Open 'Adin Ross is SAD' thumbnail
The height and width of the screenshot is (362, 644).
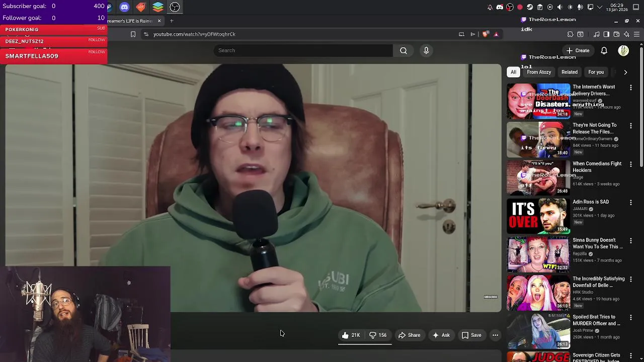click(538, 216)
